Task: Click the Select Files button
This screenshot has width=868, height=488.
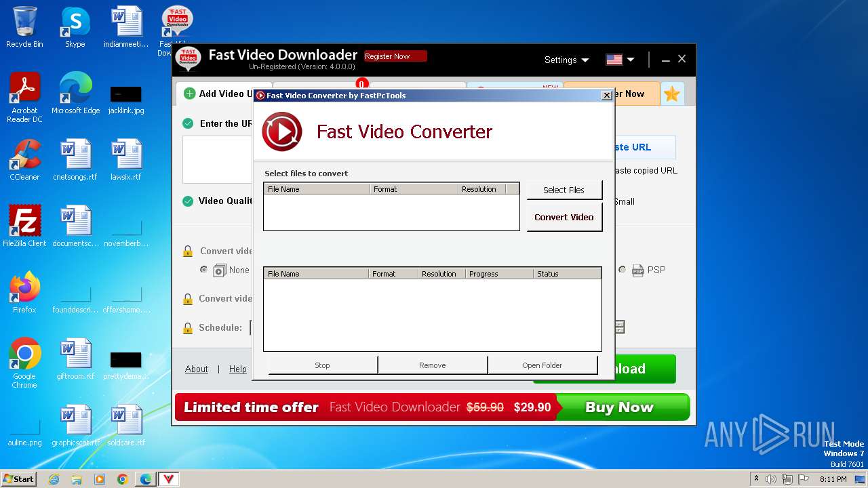Action: [x=564, y=190]
